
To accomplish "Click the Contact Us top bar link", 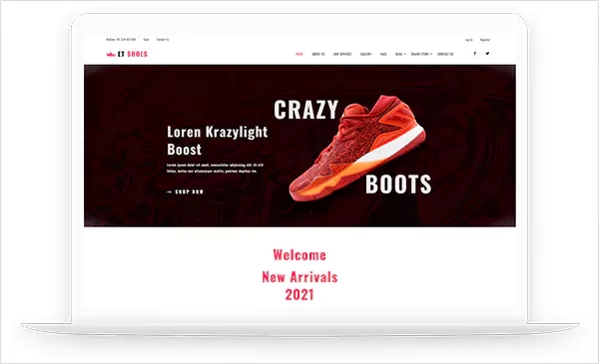I will (x=163, y=39).
